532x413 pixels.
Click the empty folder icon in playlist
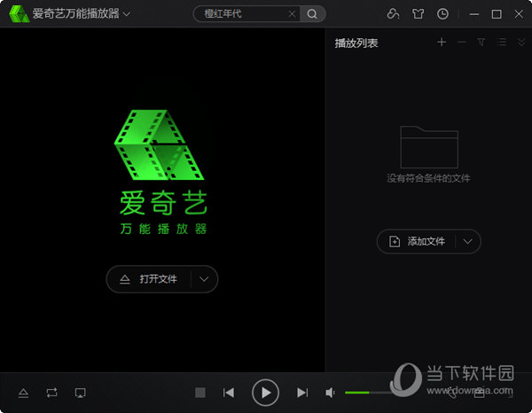tap(429, 147)
